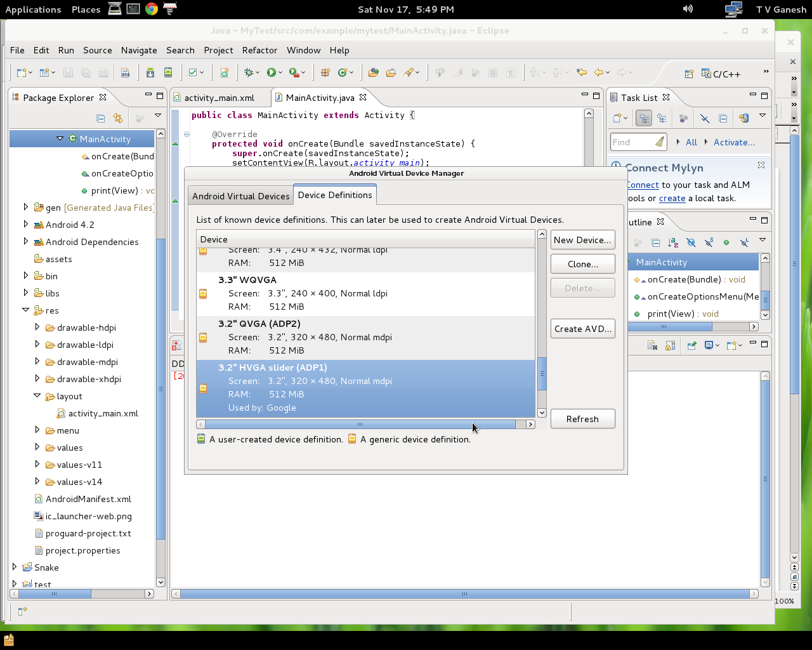Image resolution: width=812 pixels, height=650 pixels.
Task: Expand the drawable-hdpi folder
Action: (x=37, y=328)
